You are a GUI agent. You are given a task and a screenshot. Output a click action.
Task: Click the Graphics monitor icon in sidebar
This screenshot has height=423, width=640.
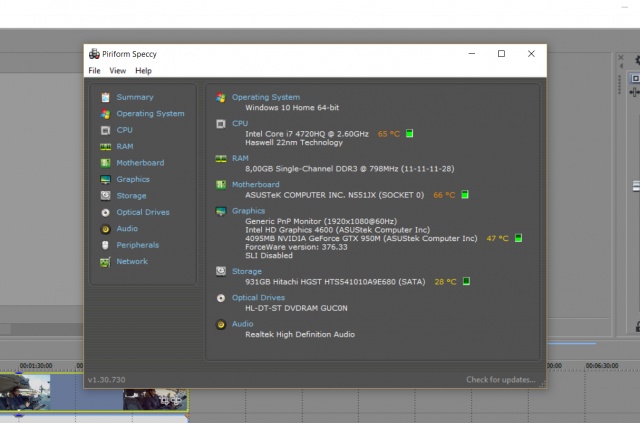[105, 180]
